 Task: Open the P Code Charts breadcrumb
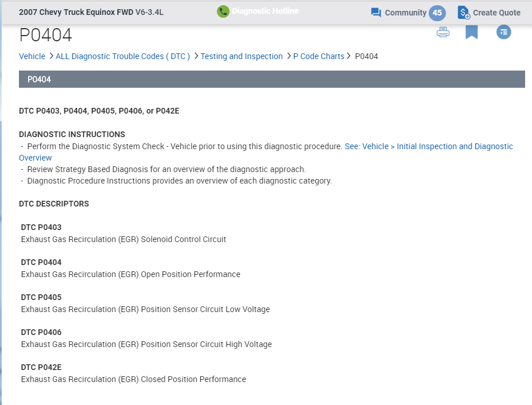click(x=319, y=56)
